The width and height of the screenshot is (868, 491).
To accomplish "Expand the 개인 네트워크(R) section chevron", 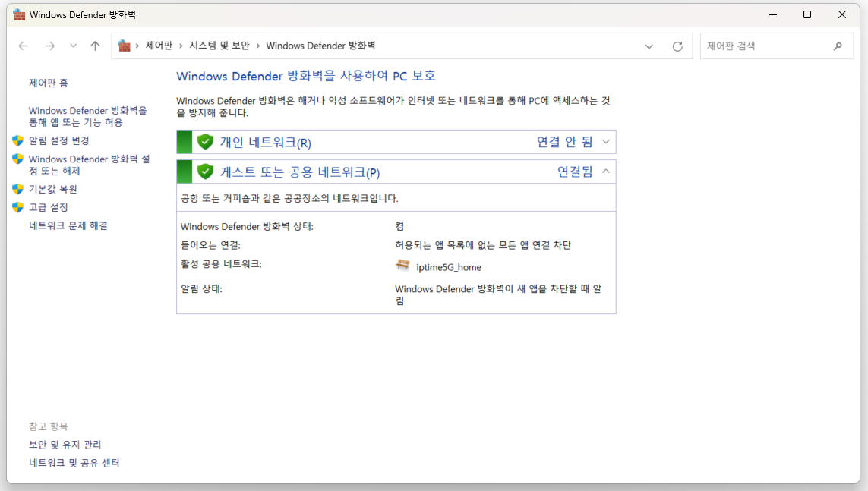I will click(606, 142).
